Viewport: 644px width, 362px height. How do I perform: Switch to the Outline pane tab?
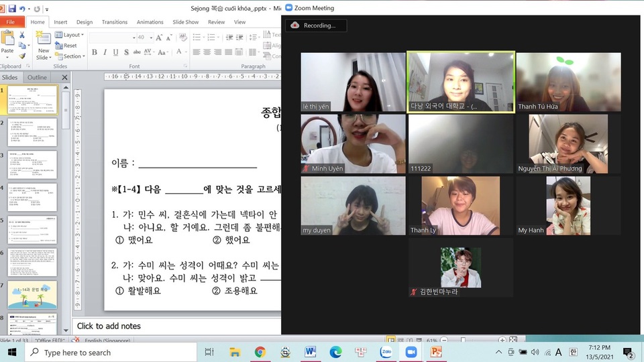click(x=37, y=77)
